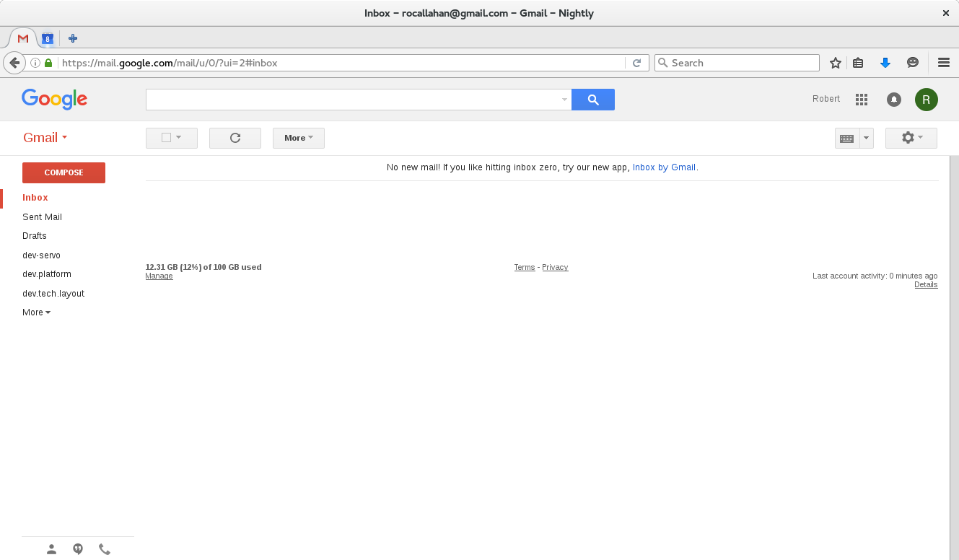
Task: Bookmark this page with the star icon
Action: (x=836, y=63)
